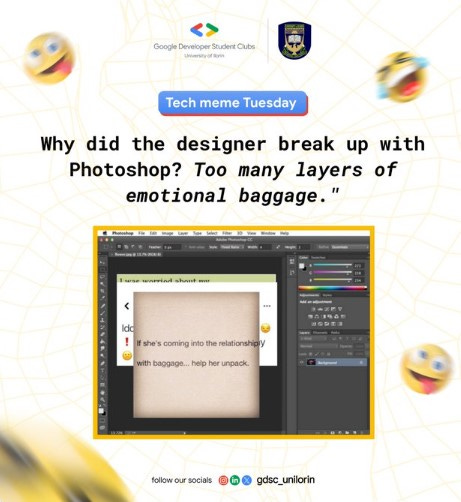
Task: Toggle Lock image pixels brush icon
Action: (x=317, y=354)
